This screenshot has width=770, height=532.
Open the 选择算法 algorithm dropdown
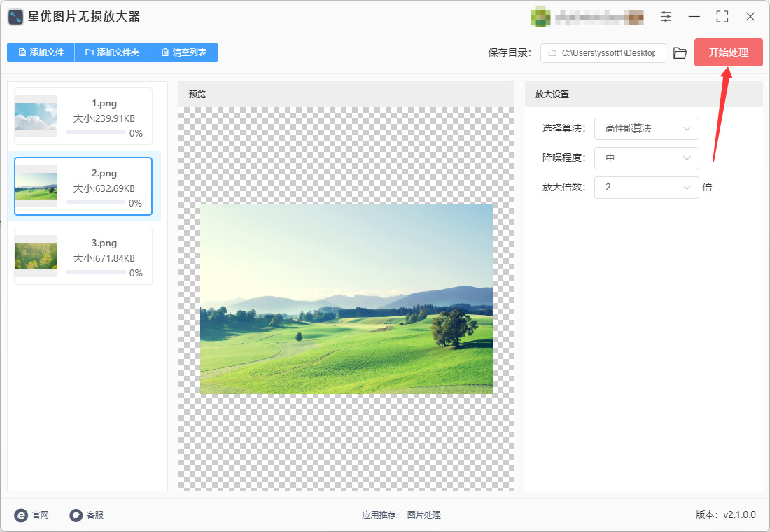coord(646,129)
